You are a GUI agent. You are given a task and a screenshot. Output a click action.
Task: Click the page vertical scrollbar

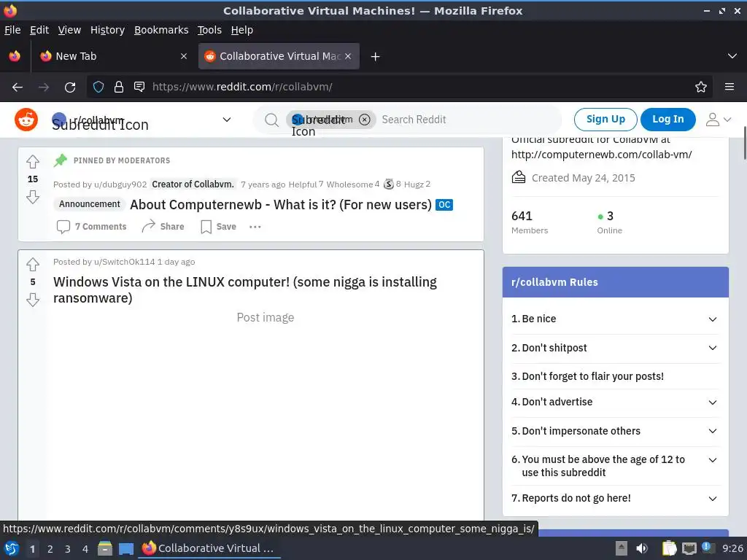pos(744,144)
